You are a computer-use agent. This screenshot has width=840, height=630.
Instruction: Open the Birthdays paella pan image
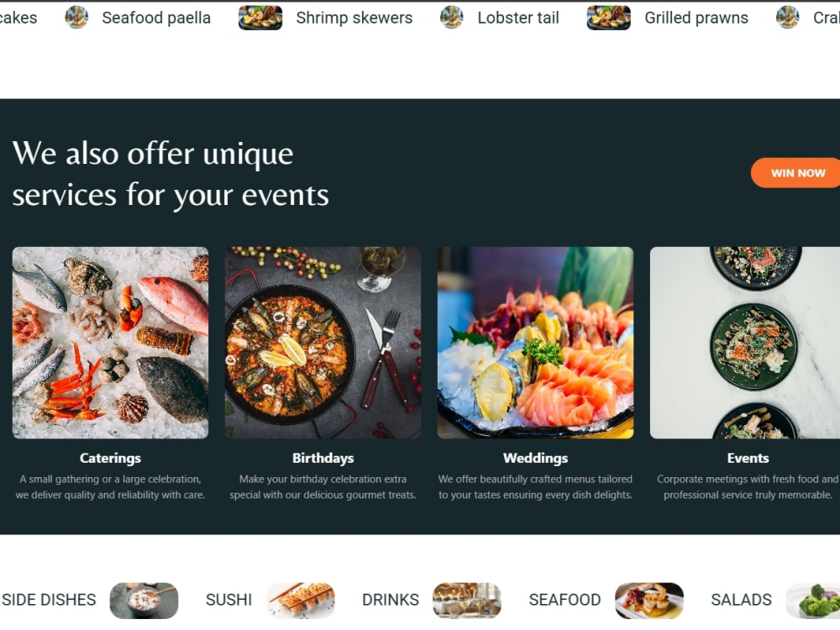coord(323,343)
